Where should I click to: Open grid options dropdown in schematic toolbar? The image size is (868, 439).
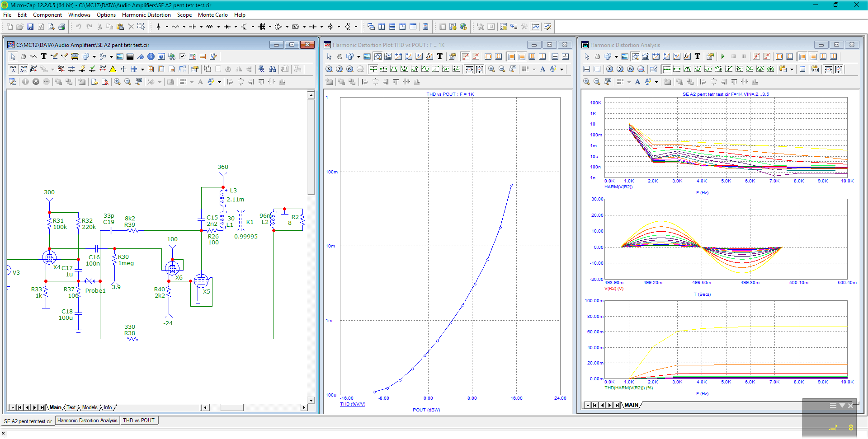point(142,69)
